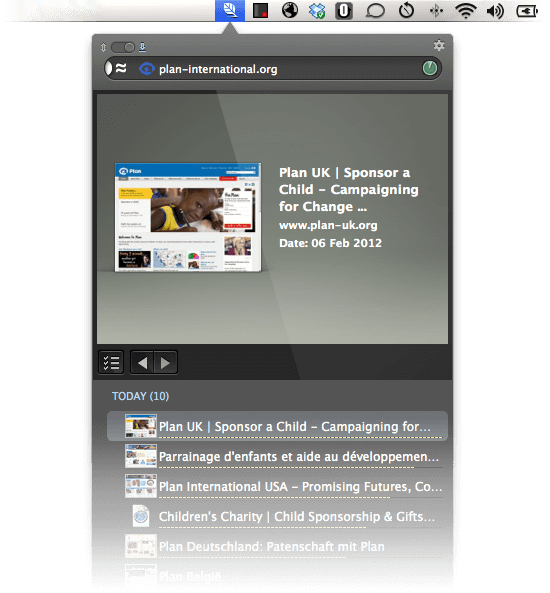Open the black square menu bar icon with red dot

pyautogui.click(x=260, y=11)
